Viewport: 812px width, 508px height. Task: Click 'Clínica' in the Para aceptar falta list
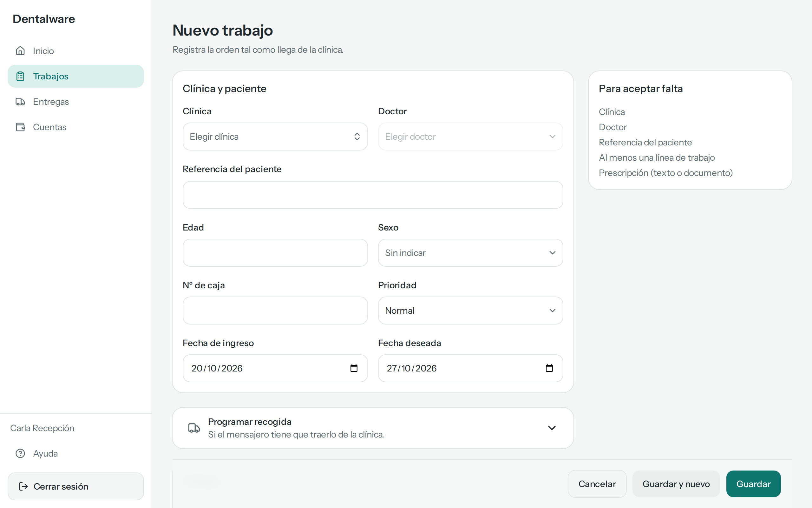point(612,112)
